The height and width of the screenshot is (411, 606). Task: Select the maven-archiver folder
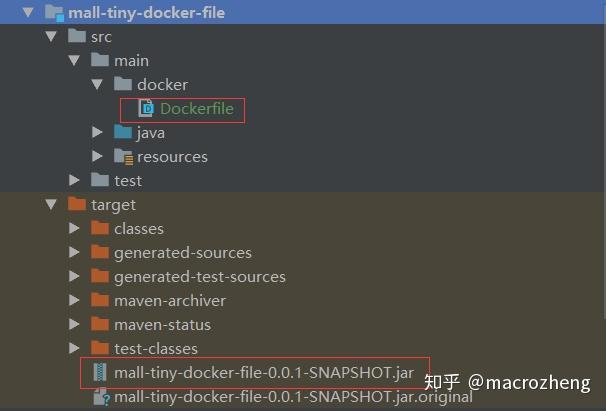(x=169, y=300)
